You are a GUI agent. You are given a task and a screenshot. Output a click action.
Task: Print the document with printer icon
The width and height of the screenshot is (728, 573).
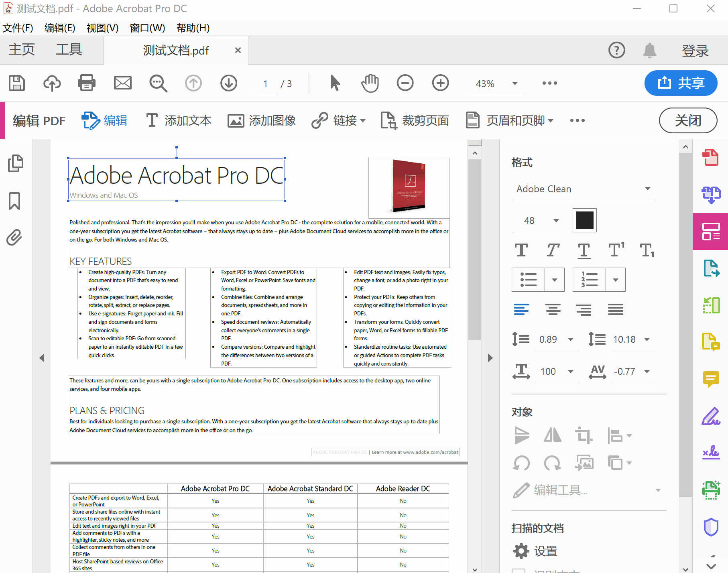pos(87,83)
